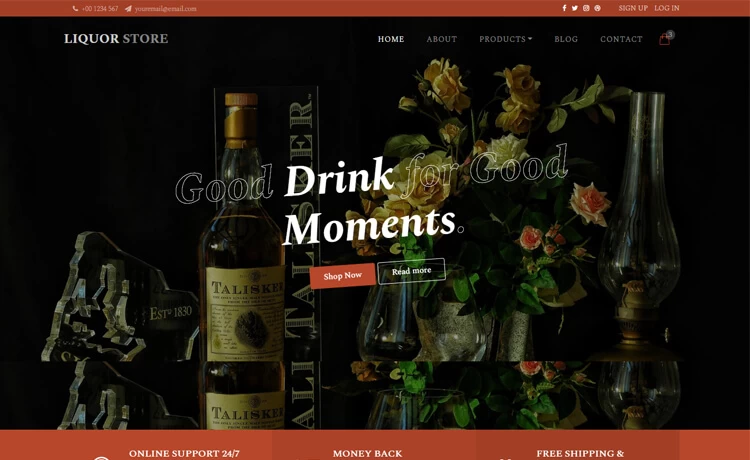
Task: Click the Sign Up link
Action: (x=633, y=8)
